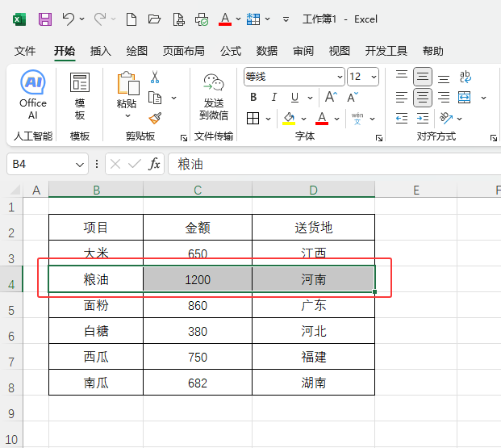This screenshot has width=501, height=448.
Task: Show phonetic guide with wén icon
Action: click(357, 119)
